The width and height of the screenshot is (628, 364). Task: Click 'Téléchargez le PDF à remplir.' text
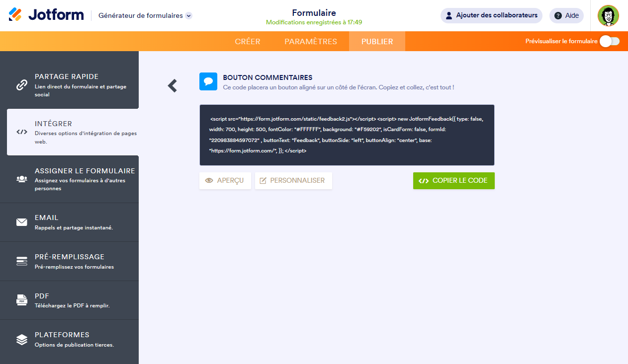tap(72, 306)
